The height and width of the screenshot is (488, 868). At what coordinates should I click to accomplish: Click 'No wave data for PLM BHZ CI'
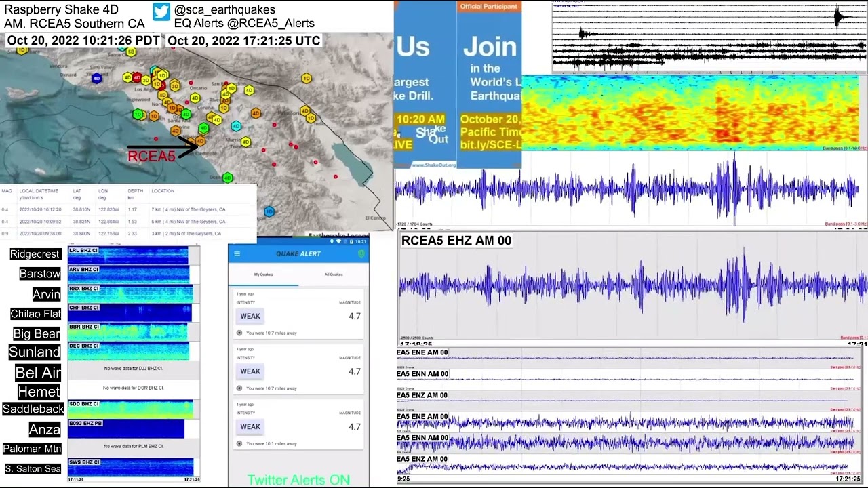[x=134, y=446]
